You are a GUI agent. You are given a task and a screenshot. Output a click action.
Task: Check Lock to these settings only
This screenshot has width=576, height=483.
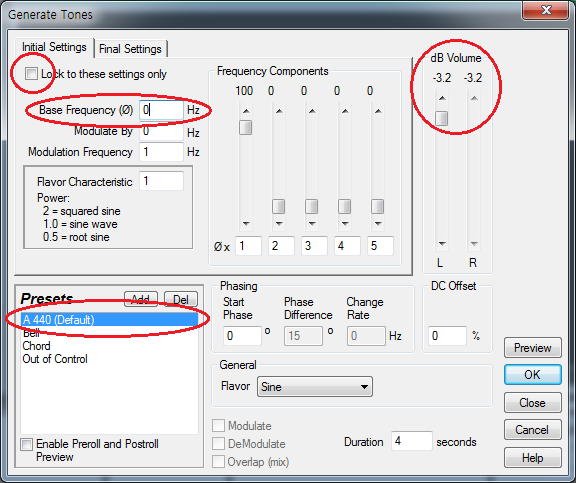click(31, 73)
